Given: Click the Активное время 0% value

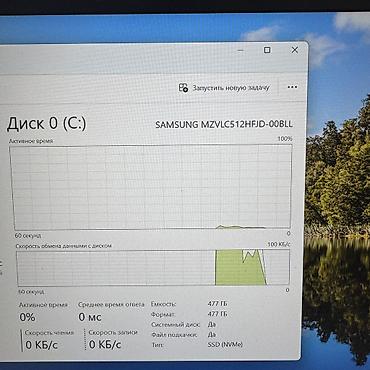Looking at the screenshot, I should pyautogui.click(x=27, y=317).
